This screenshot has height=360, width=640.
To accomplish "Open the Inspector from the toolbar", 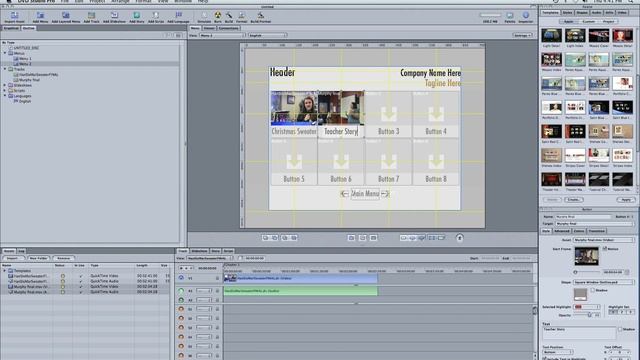I will click(x=526, y=16).
